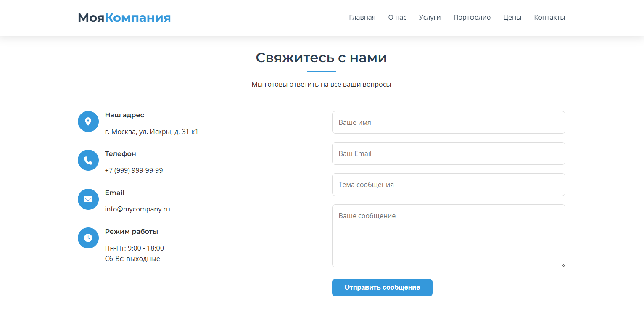Click the phone handset icon
644x325 pixels.
[x=88, y=160]
